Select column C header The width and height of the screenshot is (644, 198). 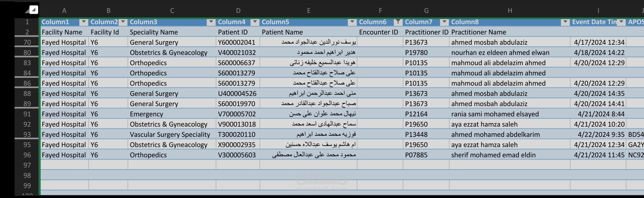(x=172, y=11)
